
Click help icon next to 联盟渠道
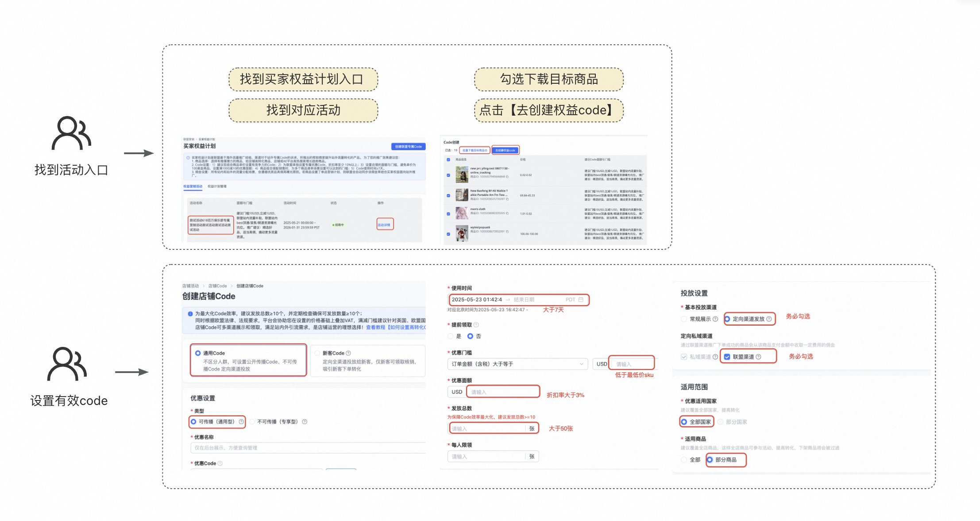(759, 357)
